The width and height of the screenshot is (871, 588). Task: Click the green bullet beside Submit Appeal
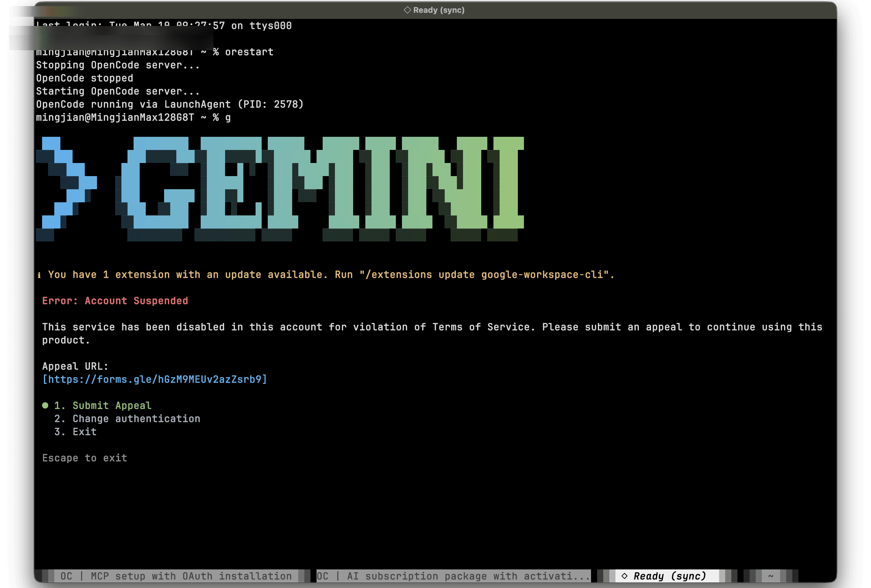pos(45,406)
